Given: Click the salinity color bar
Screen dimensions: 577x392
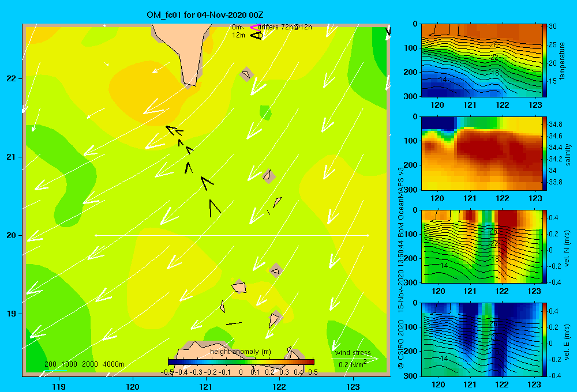Looking at the screenshot, I should (x=544, y=153).
